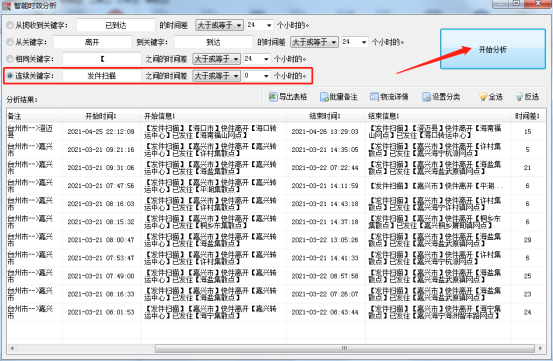Click the 分析结果 label
Screen dimensions: 553x361
(22, 100)
